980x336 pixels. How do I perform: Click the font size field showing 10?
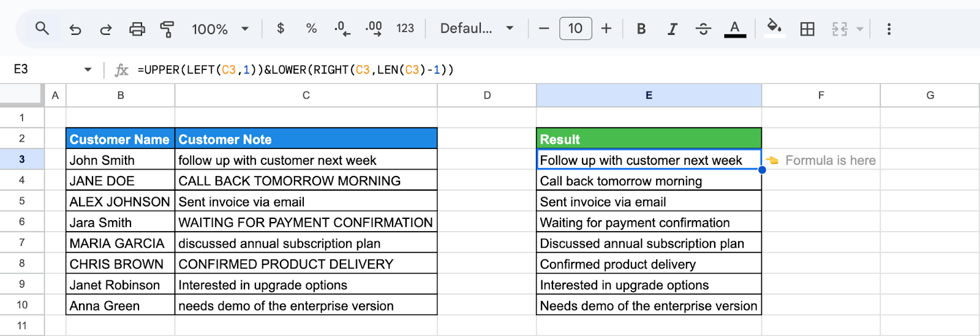click(x=575, y=28)
